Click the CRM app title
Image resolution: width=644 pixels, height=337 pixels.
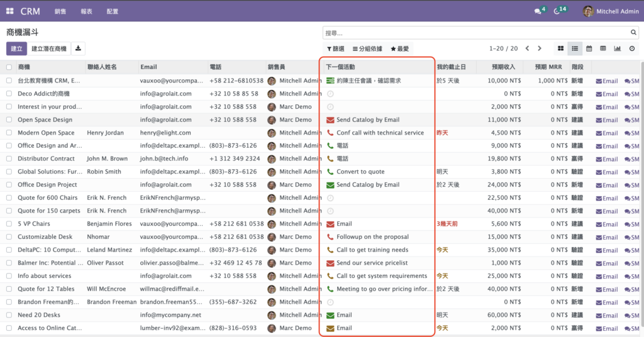tap(30, 11)
